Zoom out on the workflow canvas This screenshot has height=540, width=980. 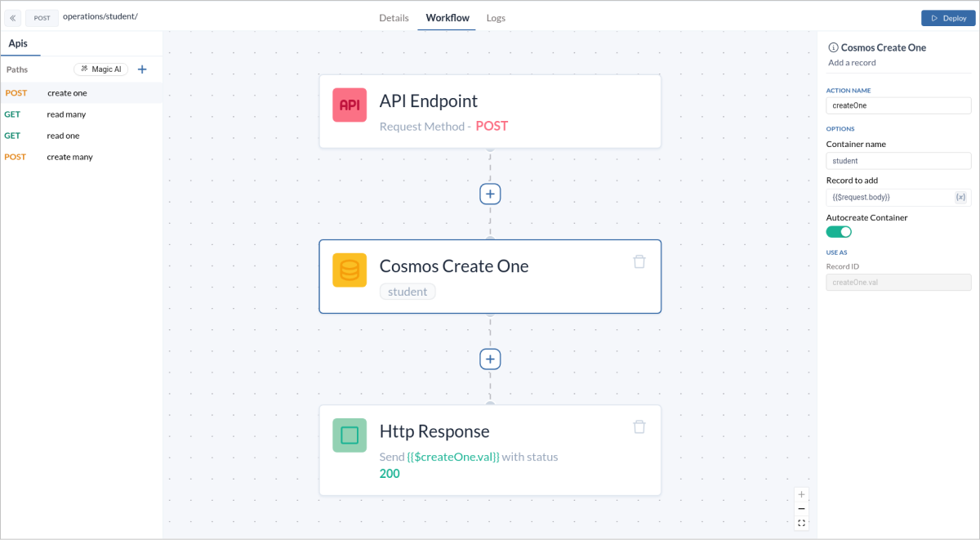point(801,509)
